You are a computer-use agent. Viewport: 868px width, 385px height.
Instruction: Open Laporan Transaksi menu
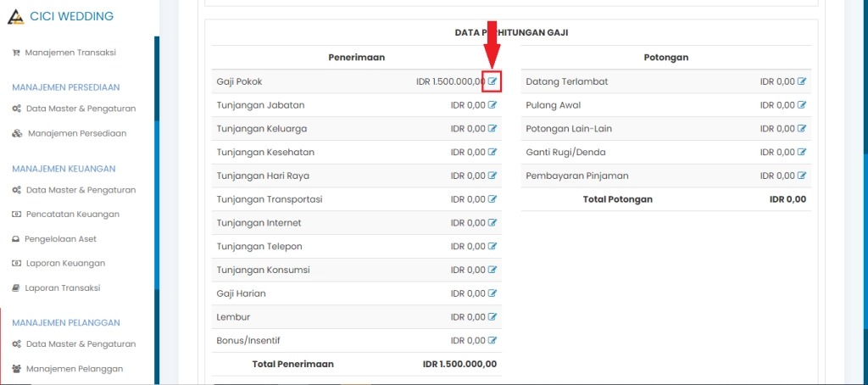click(55, 288)
